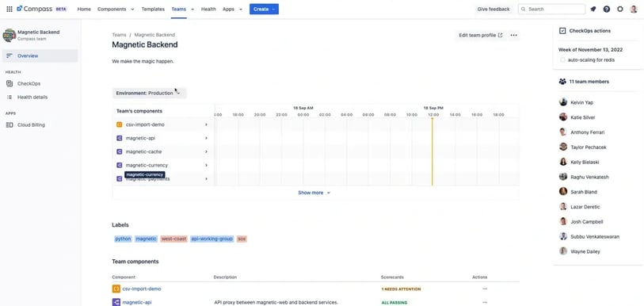Expand the magnetic-api row chevron
The height and width of the screenshot is (306, 644).
[206, 138]
